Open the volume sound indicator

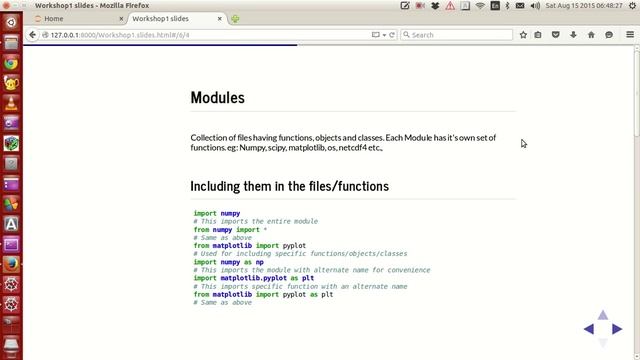tap(535, 6)
